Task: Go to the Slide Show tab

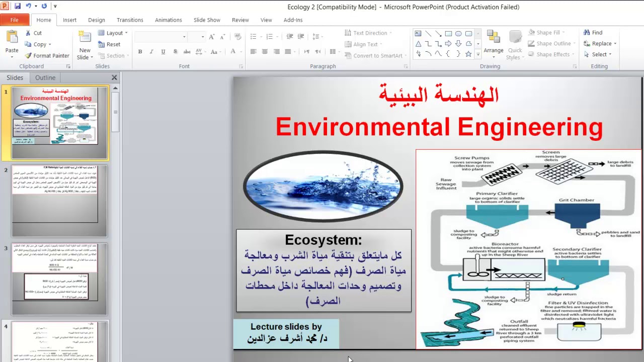Action: (x=207, y=20)
